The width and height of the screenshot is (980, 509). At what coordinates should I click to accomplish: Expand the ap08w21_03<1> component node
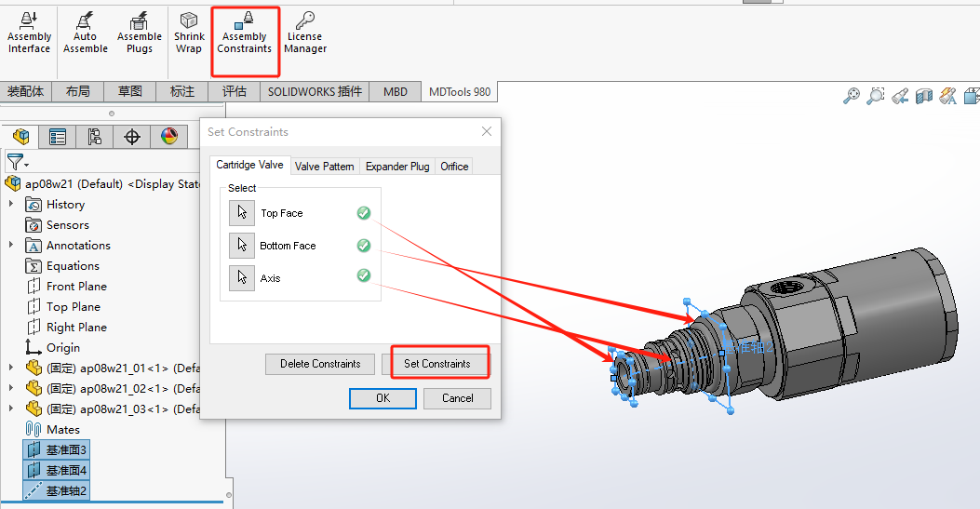click(10, 409)
